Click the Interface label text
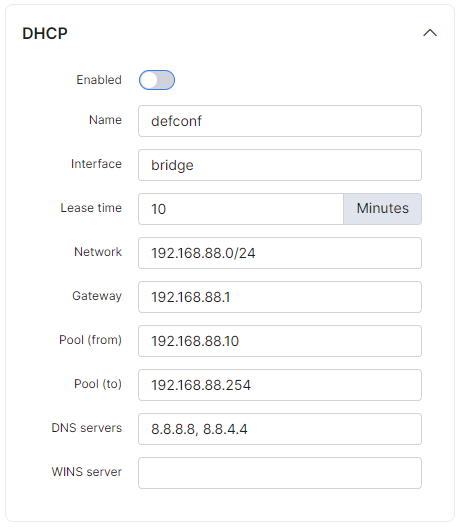Viewport: 467px width, 530px height. (x=96, y=164)
